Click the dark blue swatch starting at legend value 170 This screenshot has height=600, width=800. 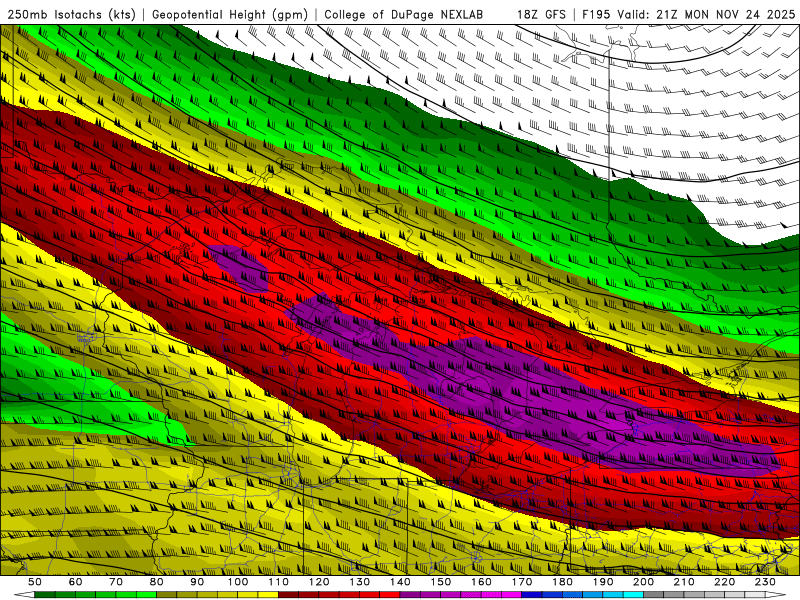click(x=532, y=595)
